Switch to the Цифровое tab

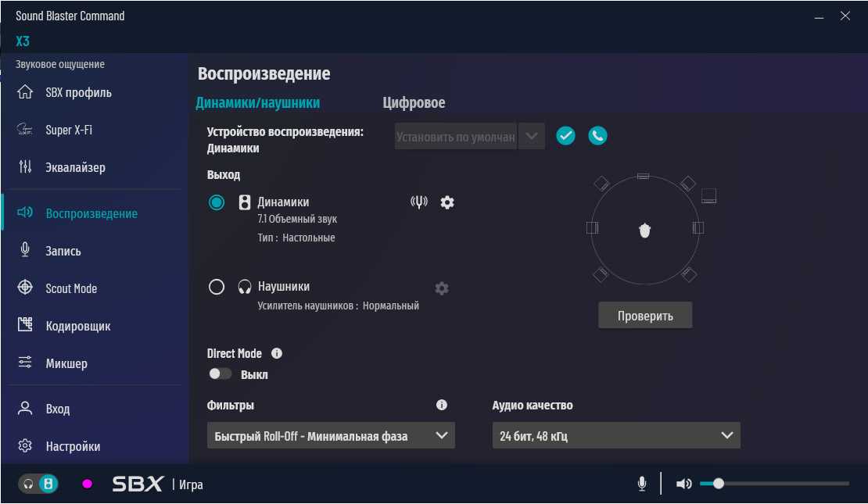(414, 103)
